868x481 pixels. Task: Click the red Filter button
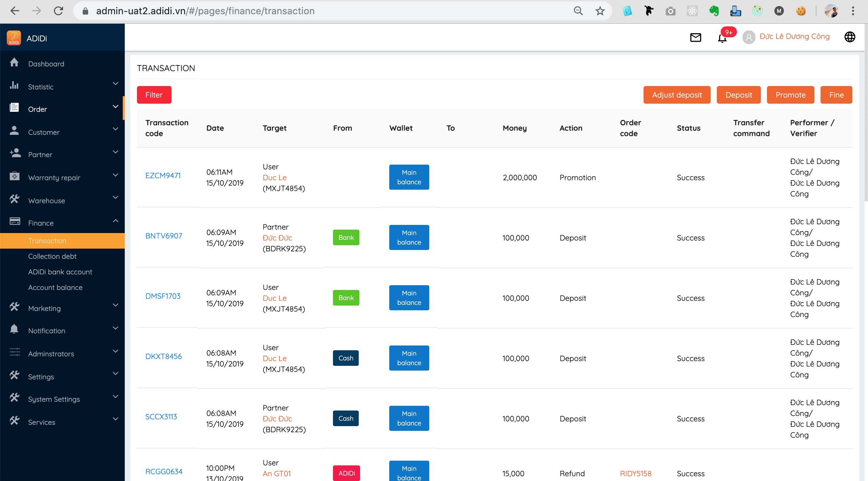pos(154,95)
